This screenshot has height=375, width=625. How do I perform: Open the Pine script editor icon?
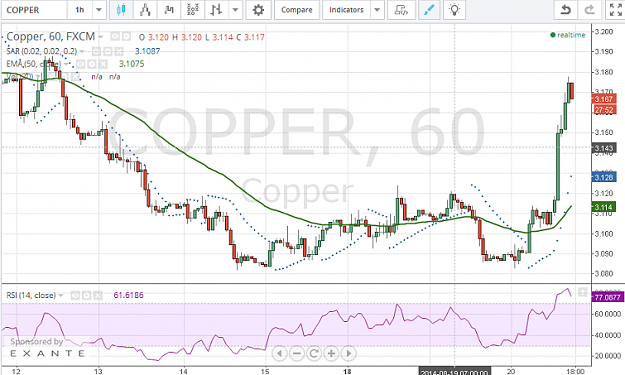[x=401, y=10]
